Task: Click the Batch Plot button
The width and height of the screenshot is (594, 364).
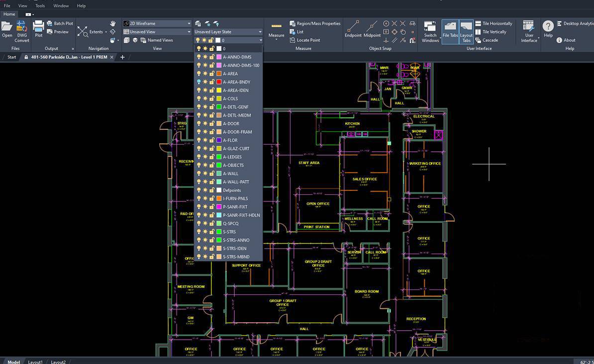Action: point(63,23)
